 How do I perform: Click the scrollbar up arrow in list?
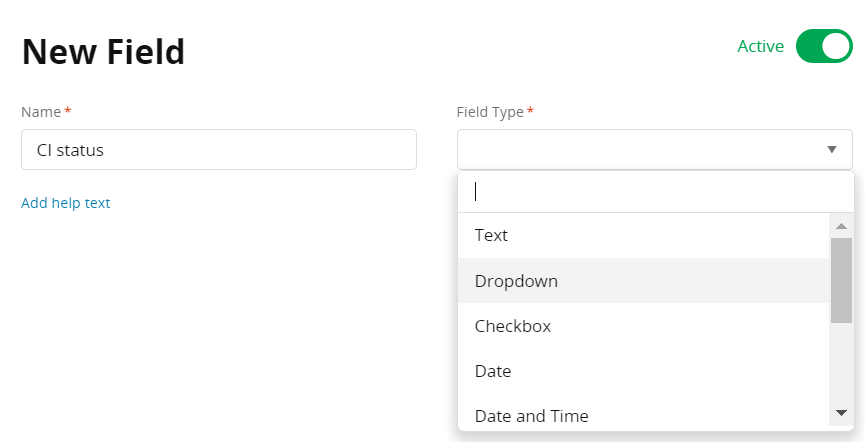[841, 226]
